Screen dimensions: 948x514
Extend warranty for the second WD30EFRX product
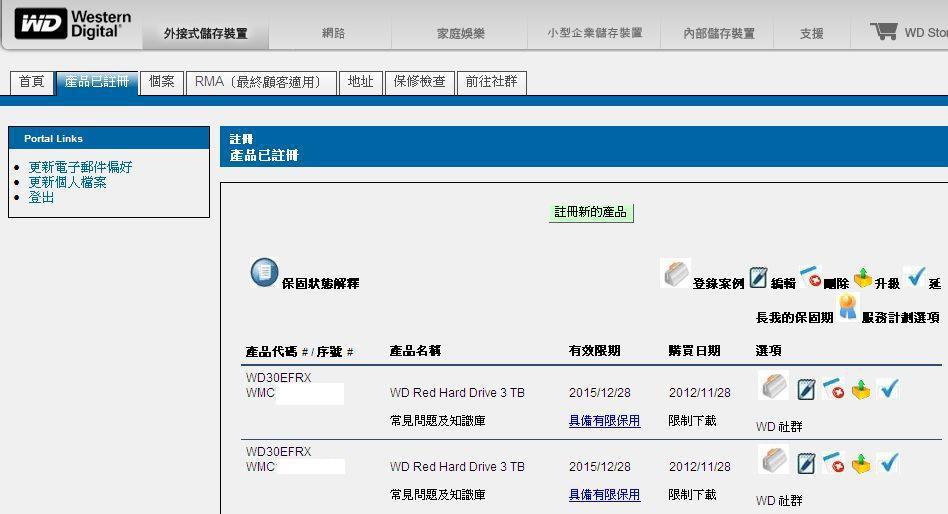(888, 462)
